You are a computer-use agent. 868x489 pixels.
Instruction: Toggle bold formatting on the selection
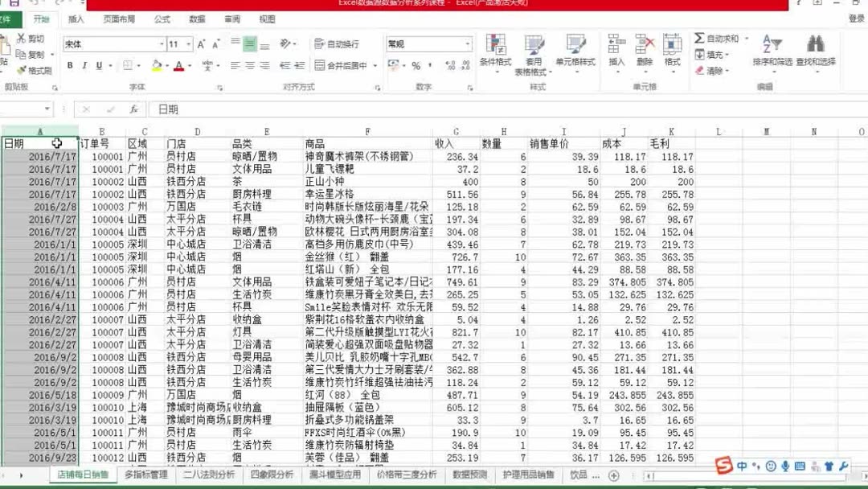tap(70, 64)
